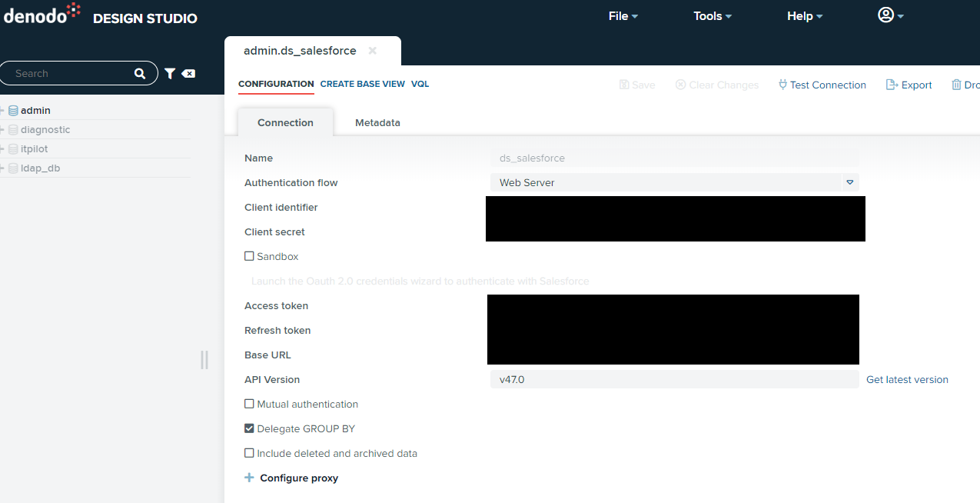Click the itpilot database icon

tap(13, 149)
